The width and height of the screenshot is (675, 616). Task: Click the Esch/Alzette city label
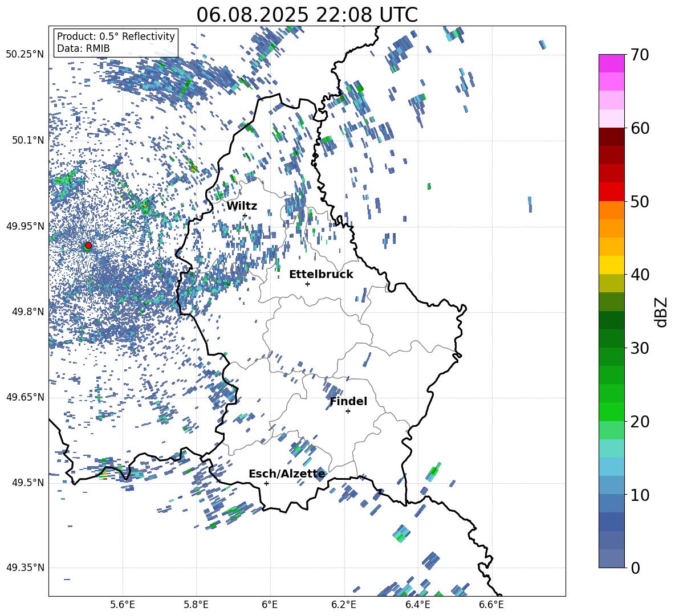pos(287,474)
